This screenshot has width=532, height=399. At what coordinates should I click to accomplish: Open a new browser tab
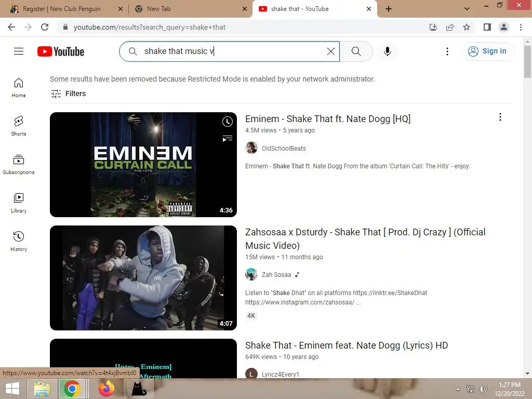click(389, 9)
